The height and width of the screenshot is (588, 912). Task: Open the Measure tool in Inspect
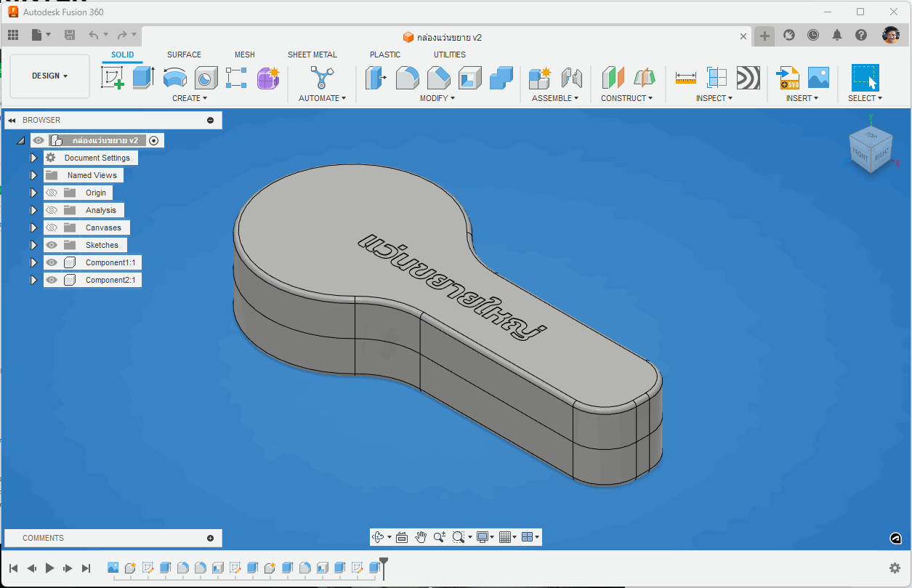tap(685, 77)
